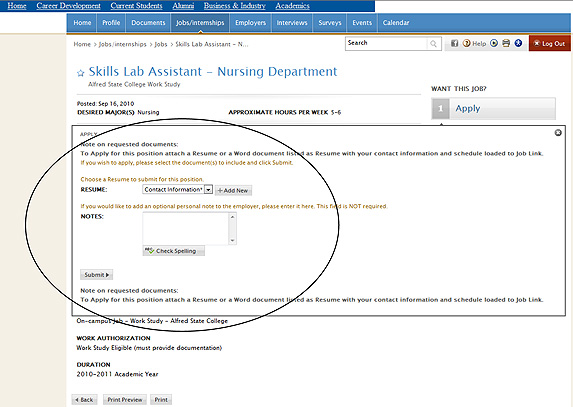
Task: Click Jobs breadcrumb link
Action: (x=161, y=44)
